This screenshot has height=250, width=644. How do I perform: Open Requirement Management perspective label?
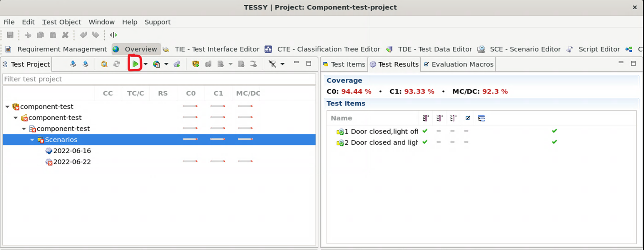(62, 49)
